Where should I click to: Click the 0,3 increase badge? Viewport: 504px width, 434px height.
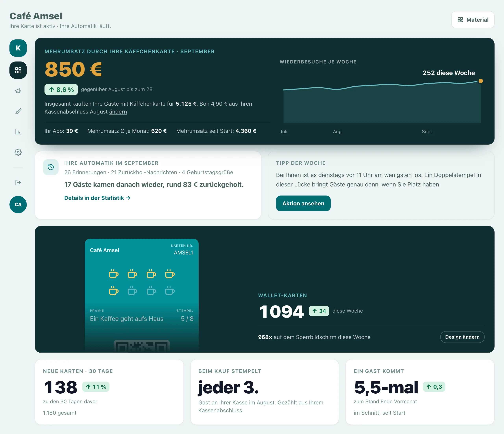434,387
